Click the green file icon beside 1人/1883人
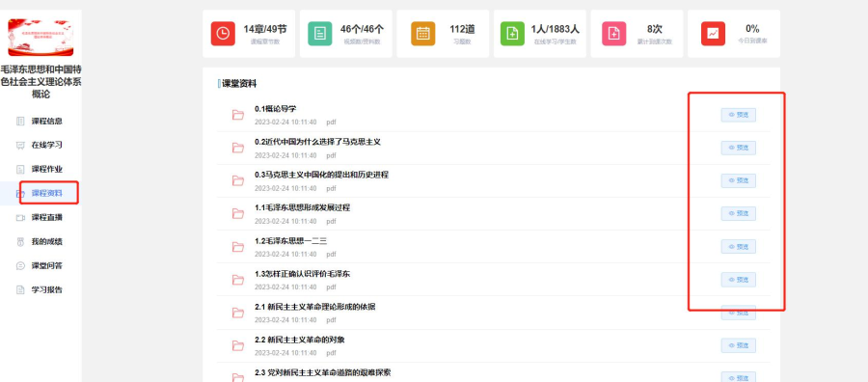 click(x=513, y=34)
